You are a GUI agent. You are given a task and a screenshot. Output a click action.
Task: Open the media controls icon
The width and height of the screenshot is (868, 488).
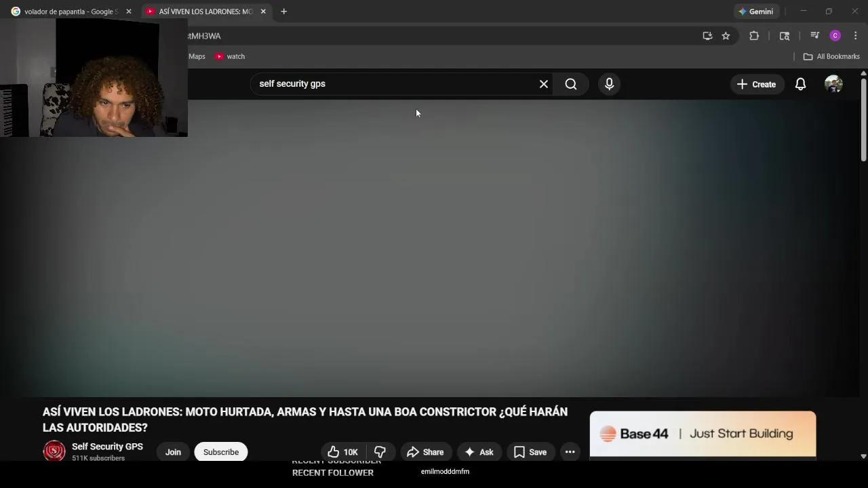click(x=814, y=36)
